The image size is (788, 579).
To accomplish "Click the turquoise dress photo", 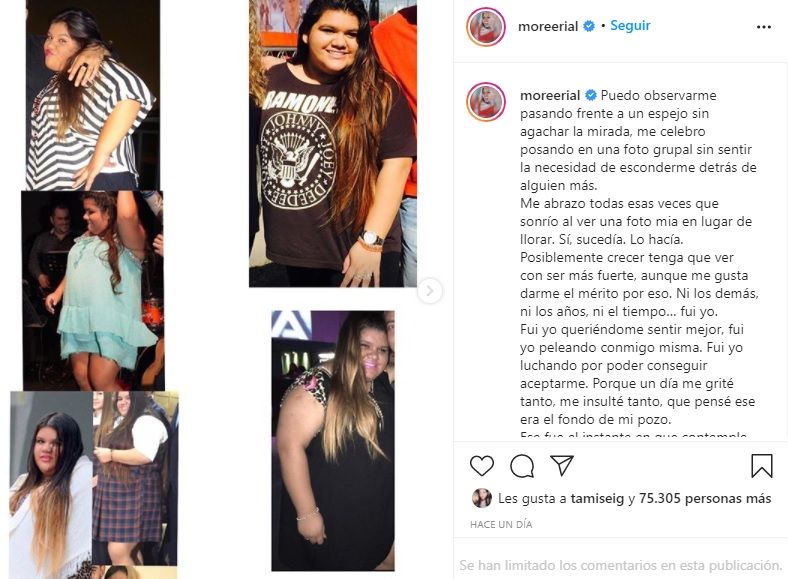I will [x=92, y=291].
